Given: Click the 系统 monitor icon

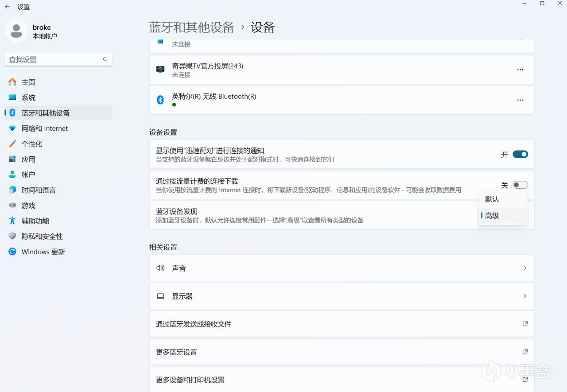Looking at the screenshot, I should click(x=12, y=97).
